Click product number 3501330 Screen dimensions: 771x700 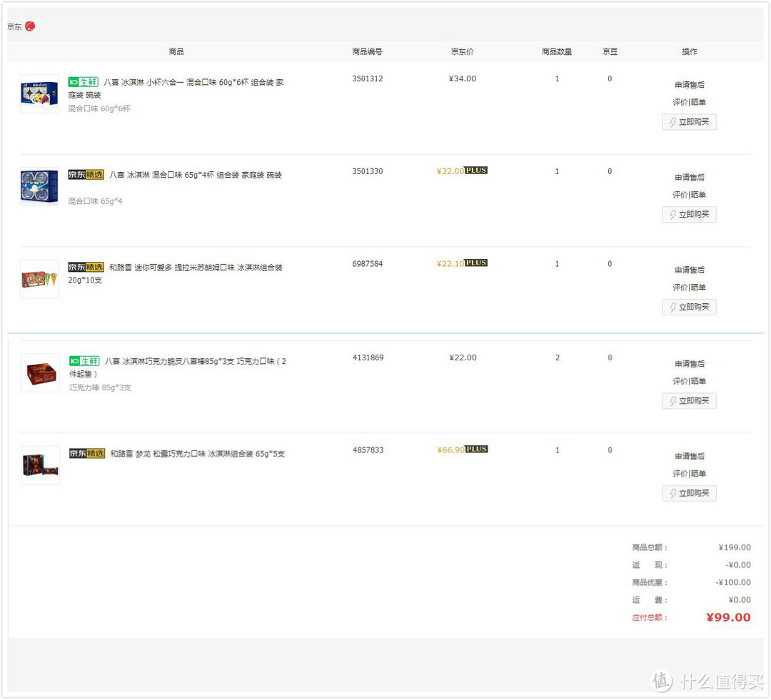[x=368, y=171]
